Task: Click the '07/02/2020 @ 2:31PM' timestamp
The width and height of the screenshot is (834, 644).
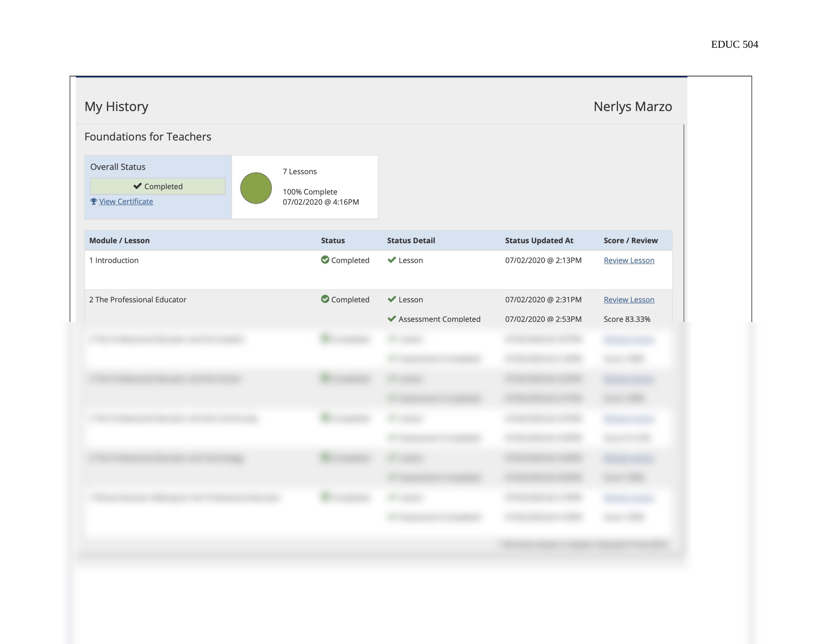Action: tap(543, 300)
